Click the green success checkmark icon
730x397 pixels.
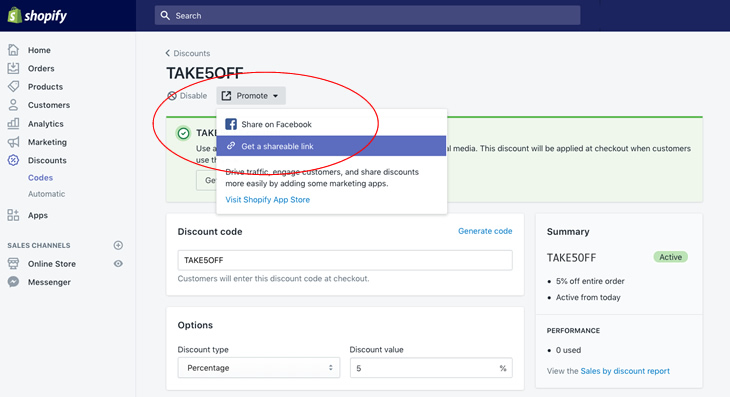[x=183, y=134]
